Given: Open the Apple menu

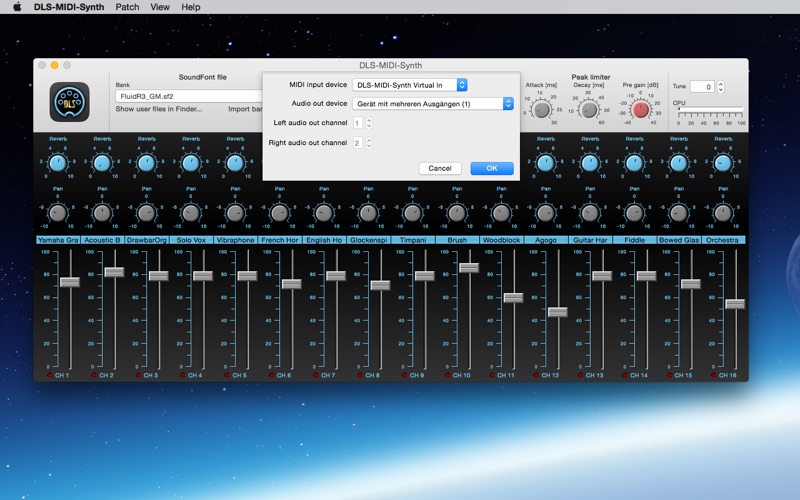Looking at the screenshot, I should click(x=17, y=7).
